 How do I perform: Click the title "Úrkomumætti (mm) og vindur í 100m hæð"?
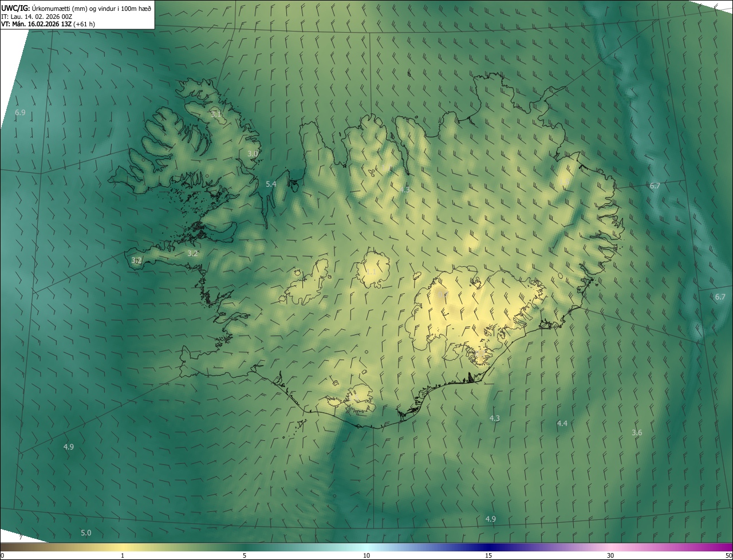[92, 7]
